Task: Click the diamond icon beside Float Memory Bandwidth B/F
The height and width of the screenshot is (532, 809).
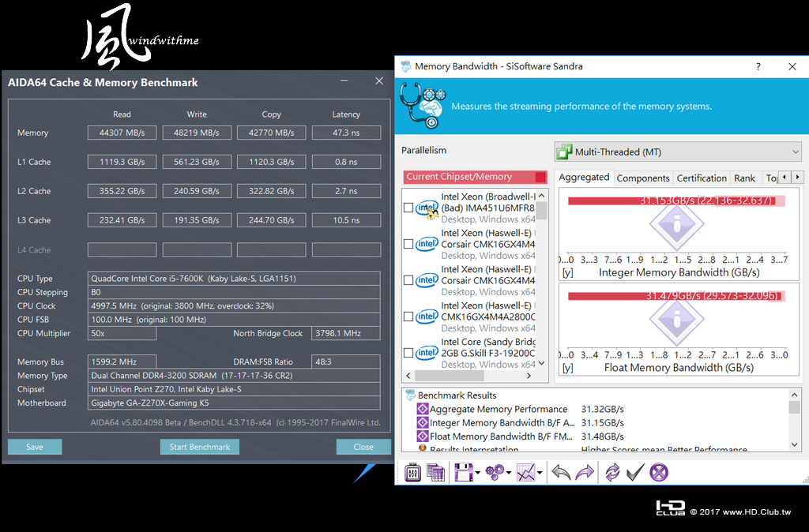Action: (423, 436)
